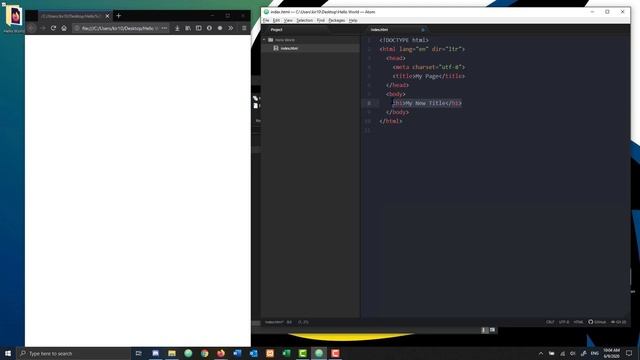Click the GitHub status bar icon
This screenshot has height=360, width=640.
click(x=597, y=322)
